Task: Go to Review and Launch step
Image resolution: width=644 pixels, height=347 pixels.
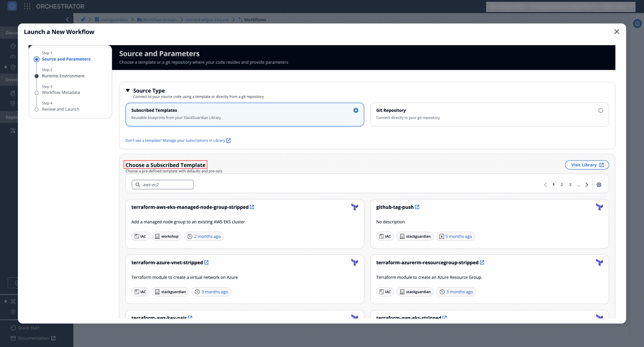Action: coord(60,109)
